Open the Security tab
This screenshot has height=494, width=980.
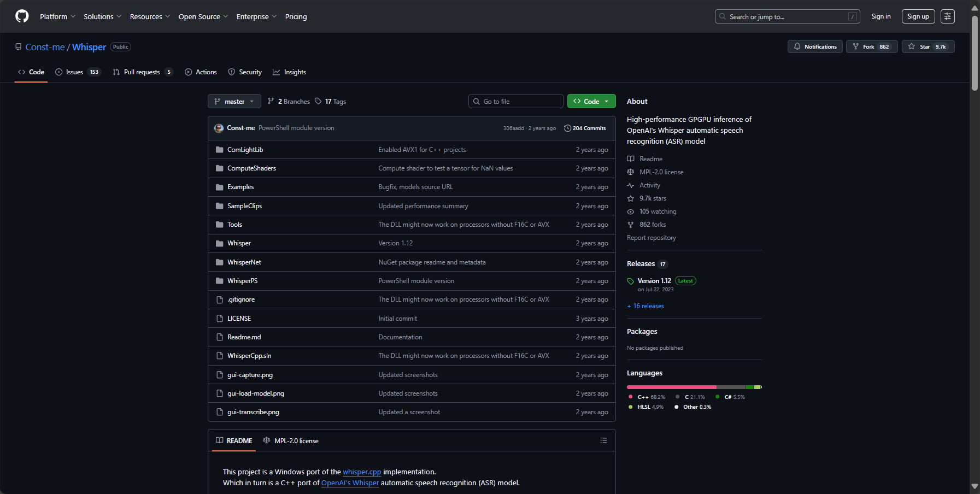(245, 72)
